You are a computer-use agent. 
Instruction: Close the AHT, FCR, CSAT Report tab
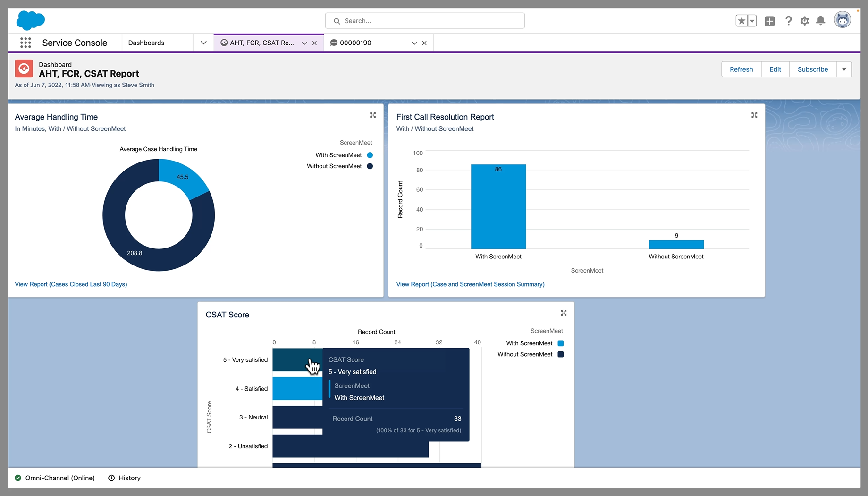(x=314, y=43)
